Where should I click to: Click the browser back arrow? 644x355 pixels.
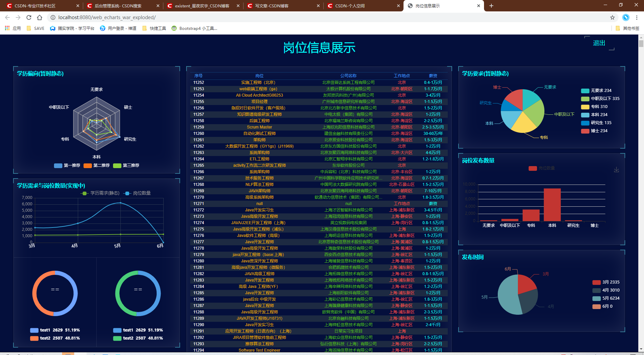click(x=7, y=17)
